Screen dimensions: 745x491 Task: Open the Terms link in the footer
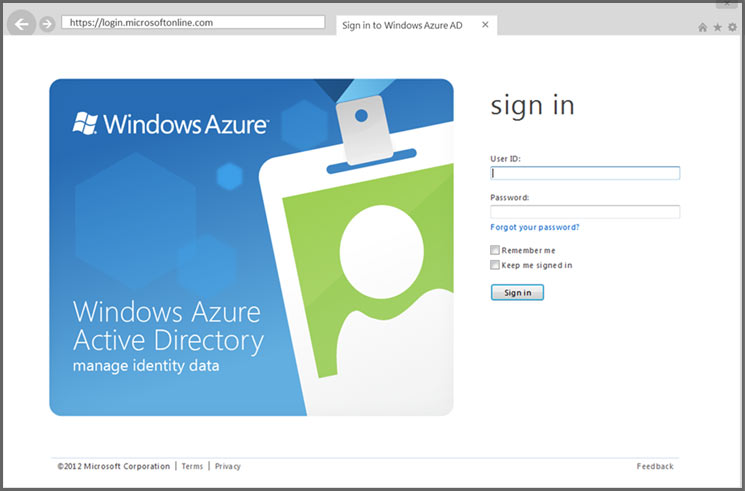(x=192, y=466)
